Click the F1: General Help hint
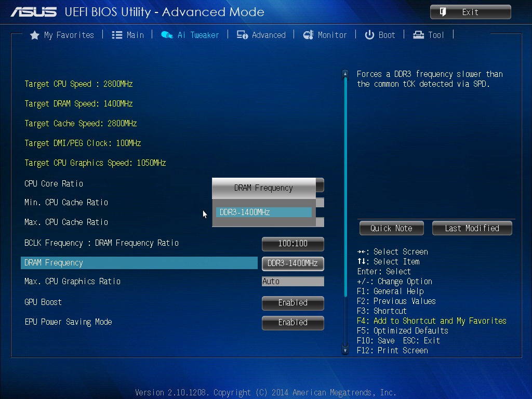The image size is (532, 399). pyautogui.click(x=390, y=291)
